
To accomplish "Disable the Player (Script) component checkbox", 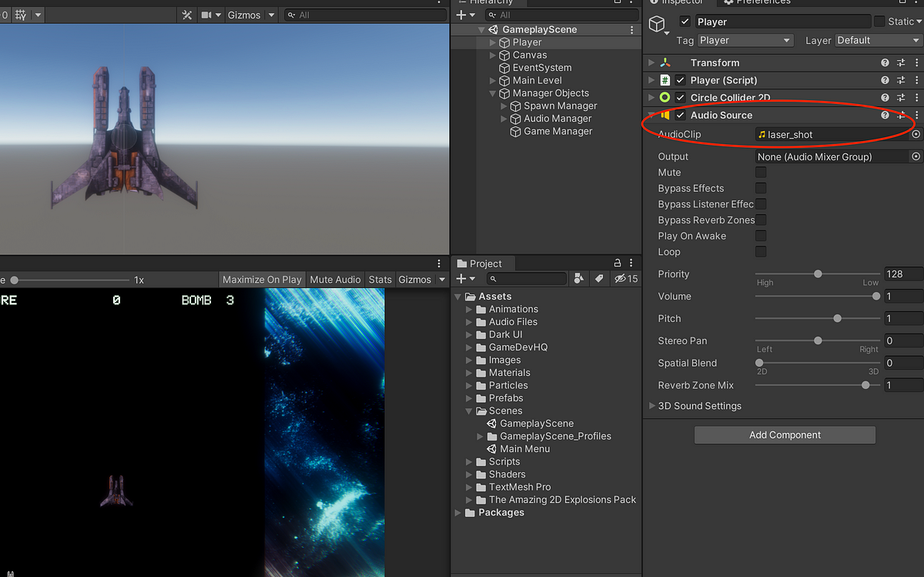I will pos(681,80).
